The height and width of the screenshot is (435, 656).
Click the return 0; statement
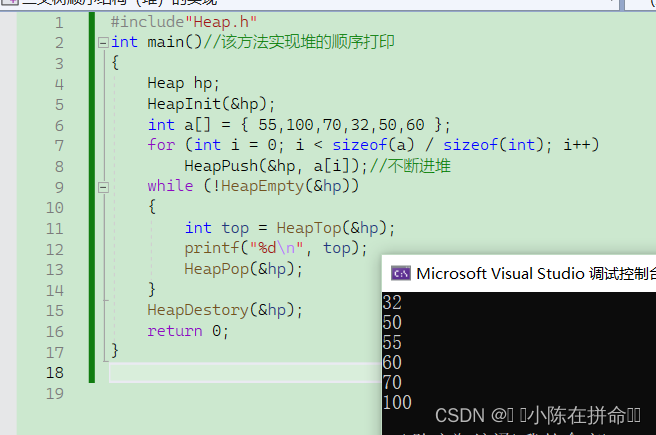coord(188,331)
